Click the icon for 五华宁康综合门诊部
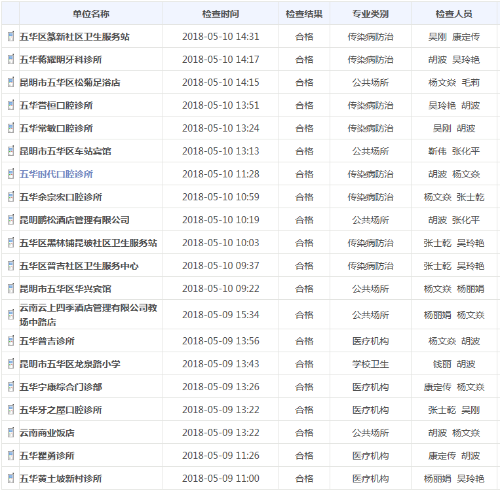 [11, 387]
